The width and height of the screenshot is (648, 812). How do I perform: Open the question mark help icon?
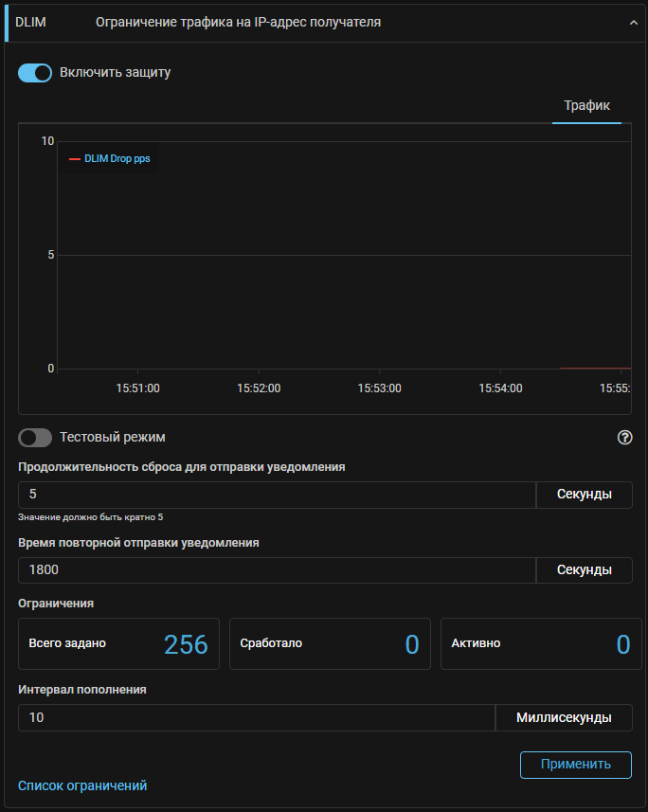pyautogui.click(x=624, y=437)
